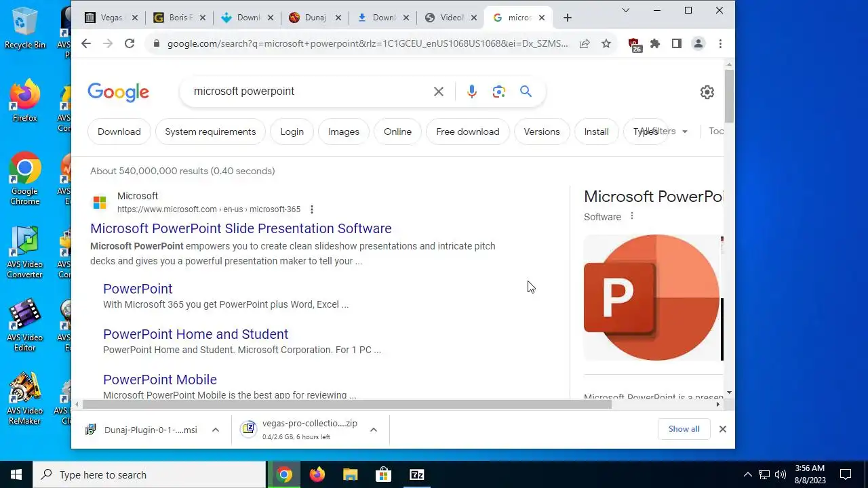Open more options for Microsoft result
The height and width of the screenshot is (488, 868).
tap(312, 209)
